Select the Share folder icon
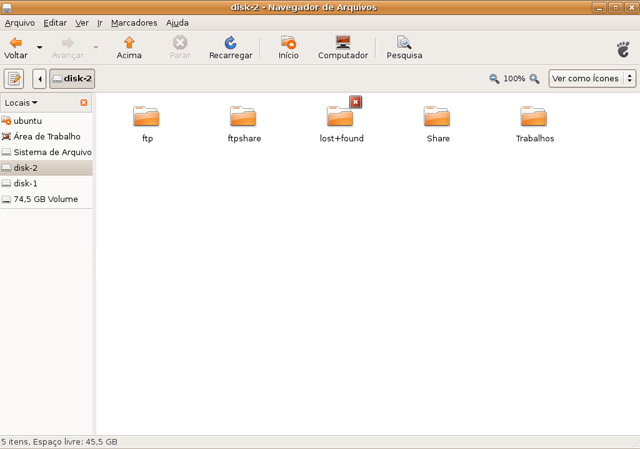This screenshot has height=449, width=640. coord(437,116)
